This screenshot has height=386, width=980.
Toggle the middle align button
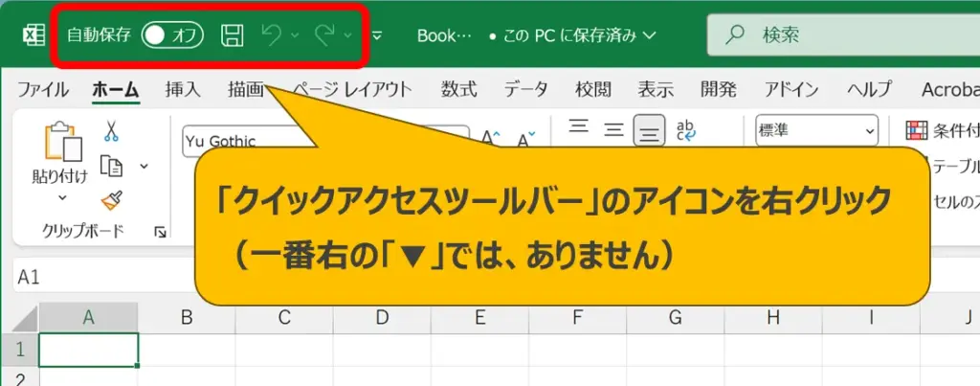613,129
